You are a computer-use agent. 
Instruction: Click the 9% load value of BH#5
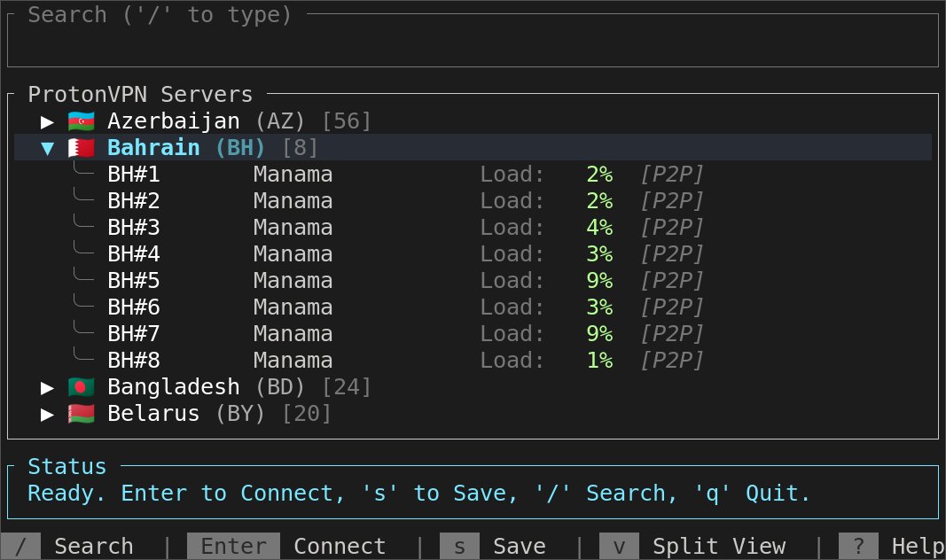pyautogui.click(x=599, y=280)
